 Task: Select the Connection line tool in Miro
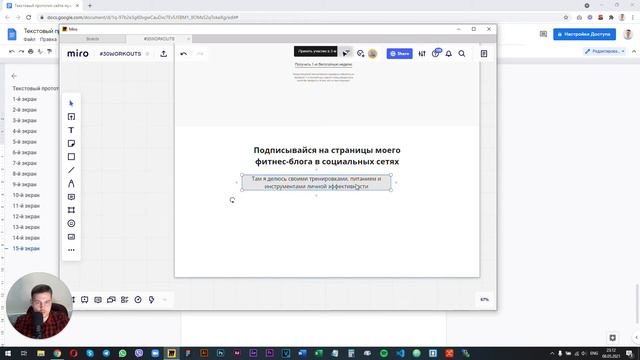(71, 170)
